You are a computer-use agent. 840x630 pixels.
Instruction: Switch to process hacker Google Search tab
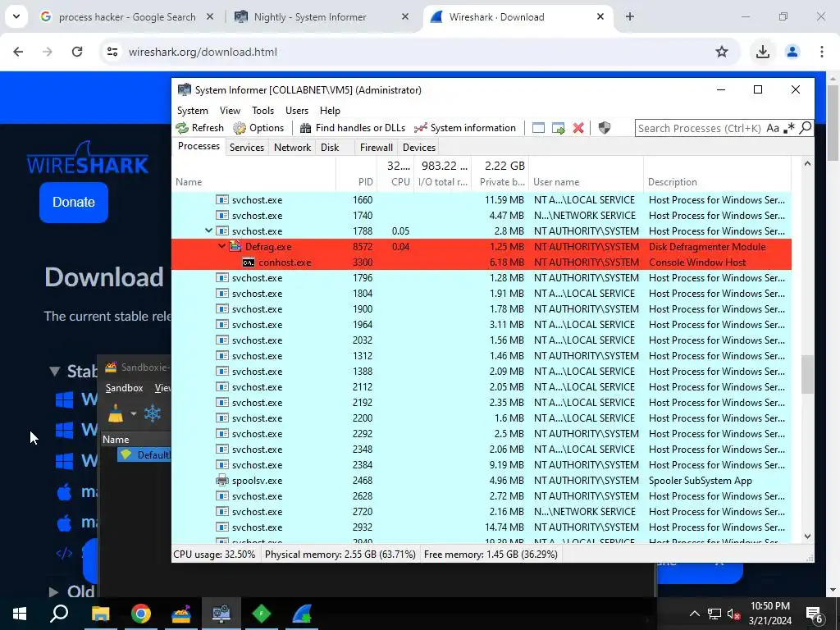(127, 17)
